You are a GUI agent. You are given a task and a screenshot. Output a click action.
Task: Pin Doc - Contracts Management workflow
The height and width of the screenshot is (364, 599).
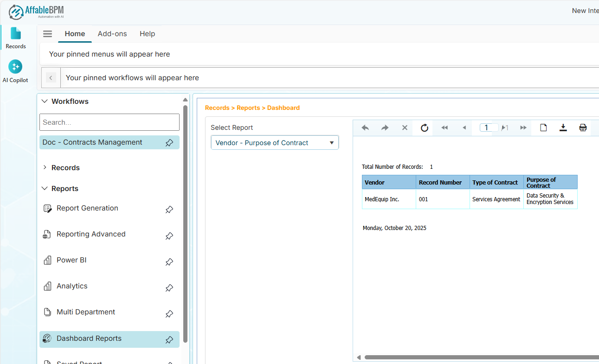coord(169,142)
